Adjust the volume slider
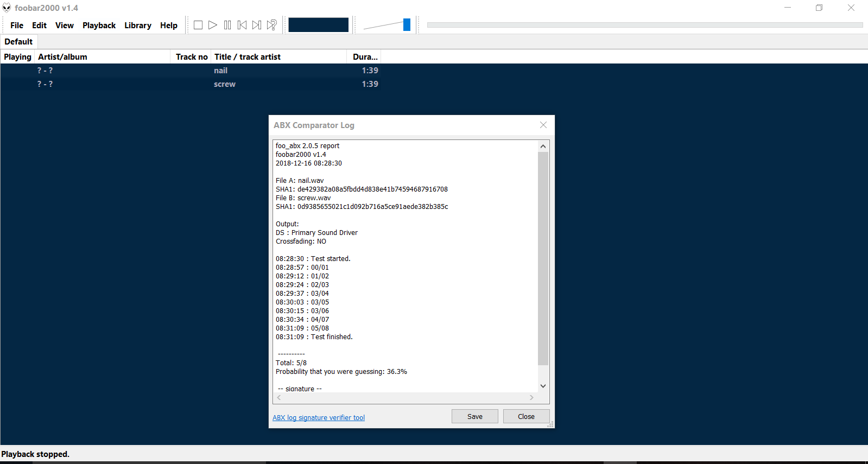 [x=407, y=25]
